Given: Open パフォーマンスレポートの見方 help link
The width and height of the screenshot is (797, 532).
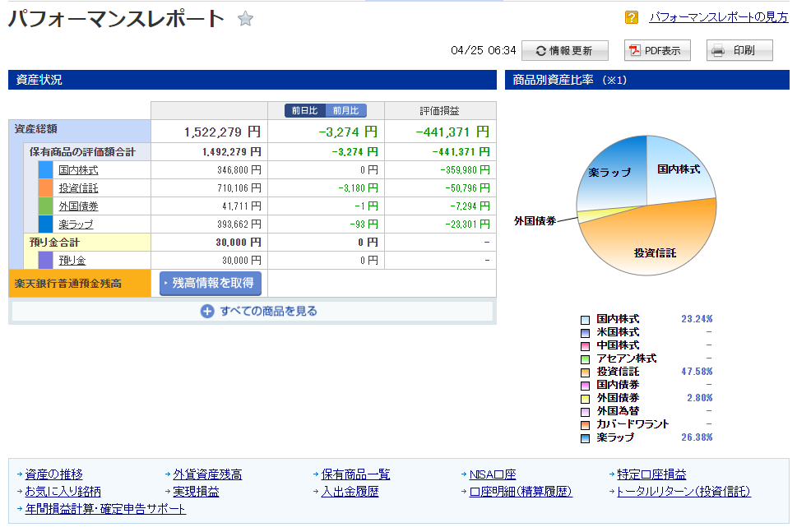Looking at the screenshot, I should tap(719, 17).
